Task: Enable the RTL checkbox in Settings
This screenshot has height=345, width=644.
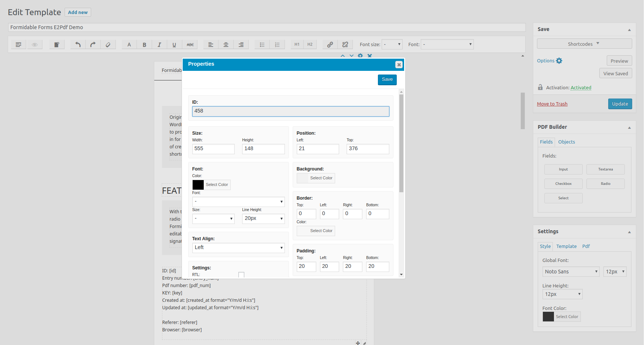Action: [x=241, y=275]
